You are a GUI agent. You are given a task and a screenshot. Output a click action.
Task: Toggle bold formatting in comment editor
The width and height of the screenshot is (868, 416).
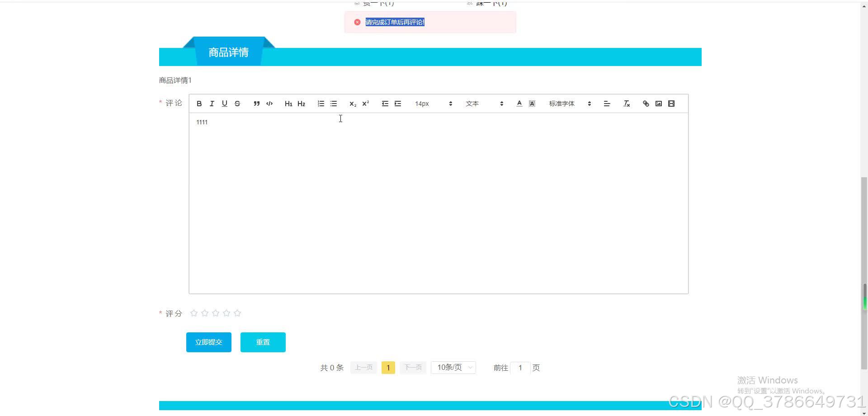tap(199, 104)
